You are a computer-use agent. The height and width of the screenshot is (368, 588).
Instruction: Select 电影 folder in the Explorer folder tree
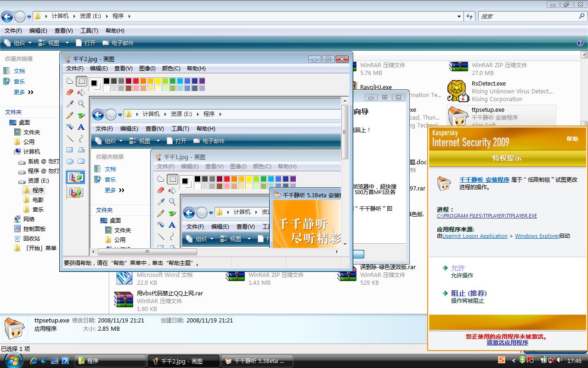[x=38, y=200]
